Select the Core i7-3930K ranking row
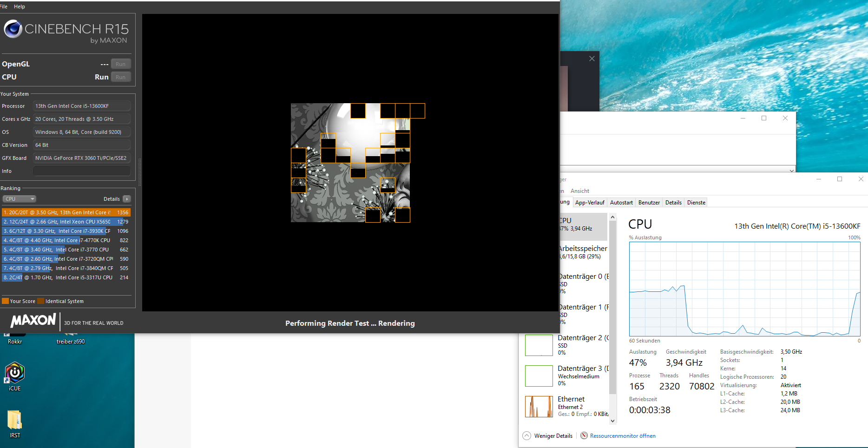The width and height of the screenshot is (868, 448). 66,231
